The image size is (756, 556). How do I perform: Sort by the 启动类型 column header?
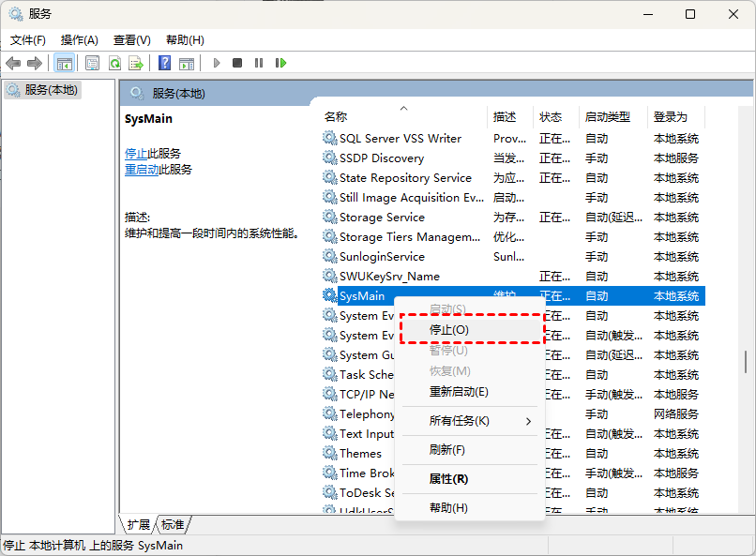pyautogui.click(x=608, y=117)
